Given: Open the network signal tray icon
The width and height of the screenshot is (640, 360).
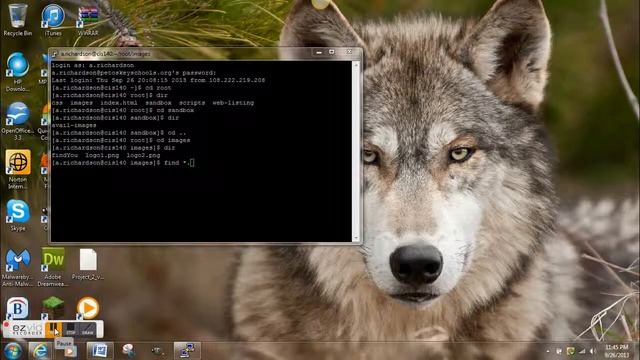Looking at the screenshot, I should point(582,351).
